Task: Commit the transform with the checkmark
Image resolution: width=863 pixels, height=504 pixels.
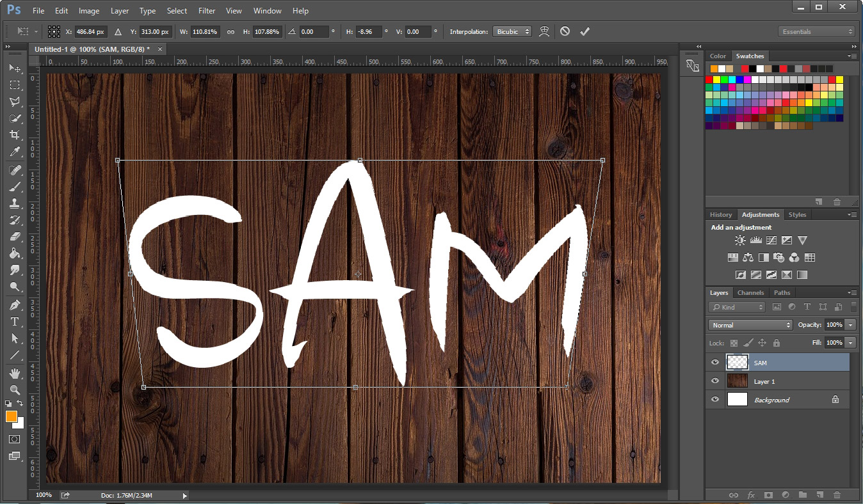Action: click(585, 31)
